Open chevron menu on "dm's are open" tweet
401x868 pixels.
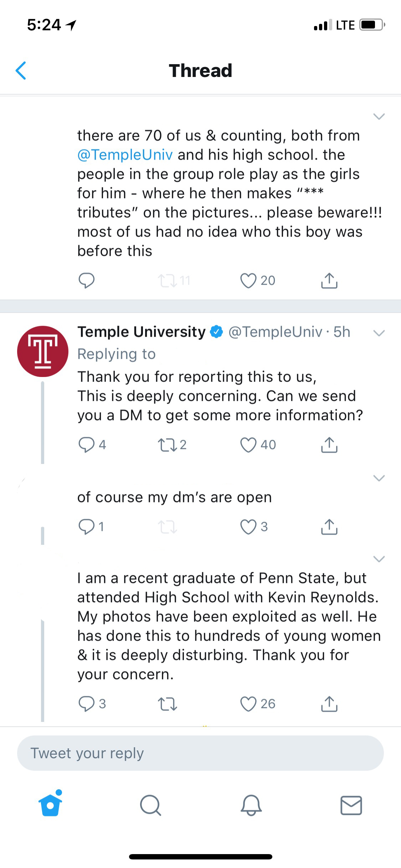tap(379, 478)
